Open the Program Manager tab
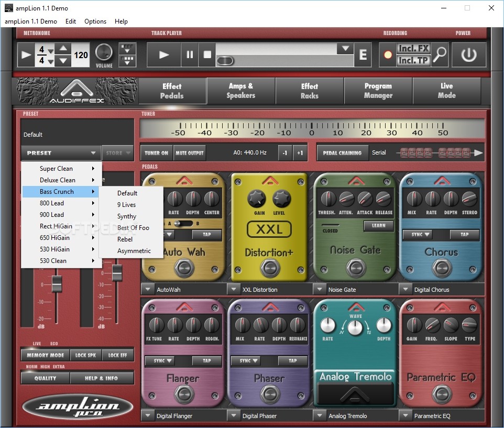The image size is (504, 428). (378, 91)
